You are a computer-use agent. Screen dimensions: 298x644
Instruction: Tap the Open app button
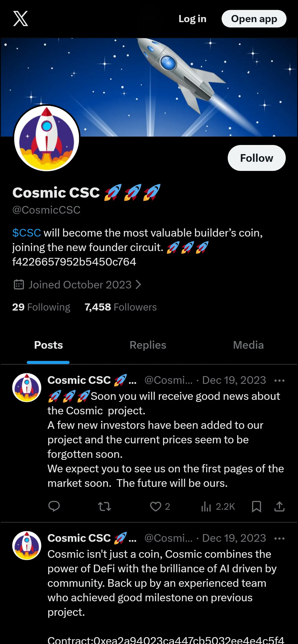(x=254, y=19)
